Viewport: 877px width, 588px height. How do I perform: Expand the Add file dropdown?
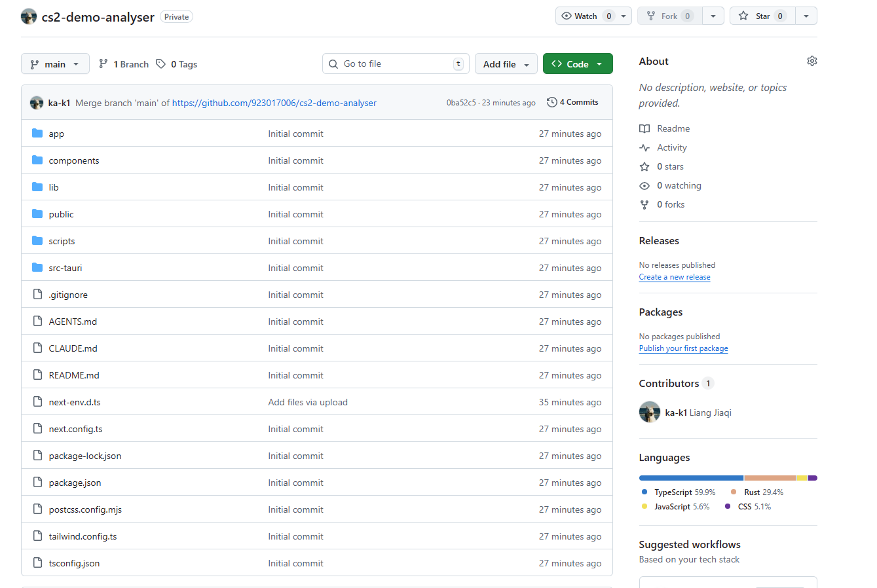point(506,64)
